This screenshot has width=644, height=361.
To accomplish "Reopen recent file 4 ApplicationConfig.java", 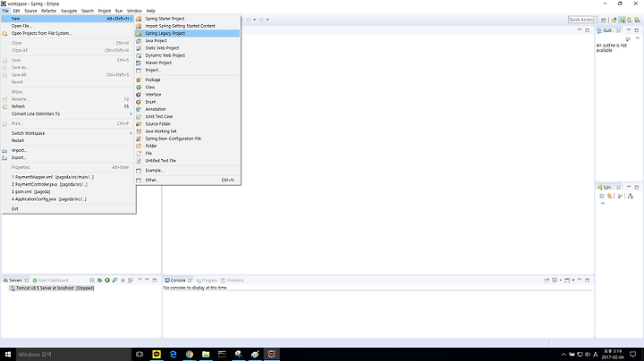I will tap(68, 199).
